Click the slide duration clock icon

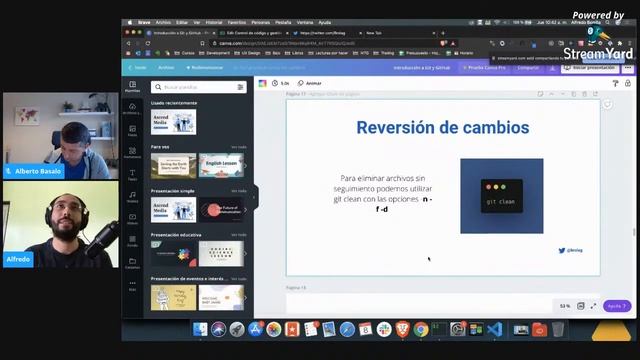click(x=275, y=83)
